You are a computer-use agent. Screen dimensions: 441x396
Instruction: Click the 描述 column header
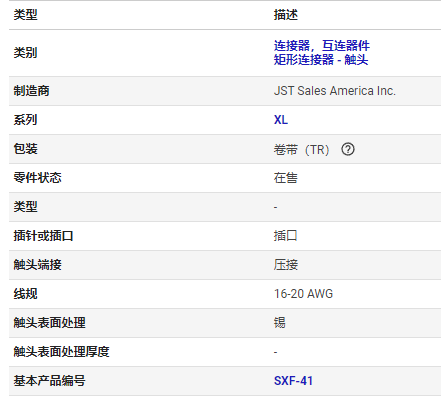286,15
